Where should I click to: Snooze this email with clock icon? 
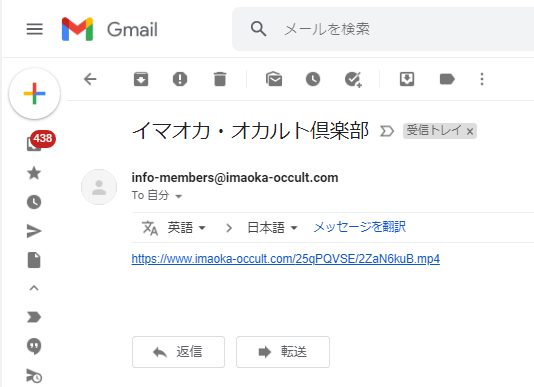click(x=313, y=79)
